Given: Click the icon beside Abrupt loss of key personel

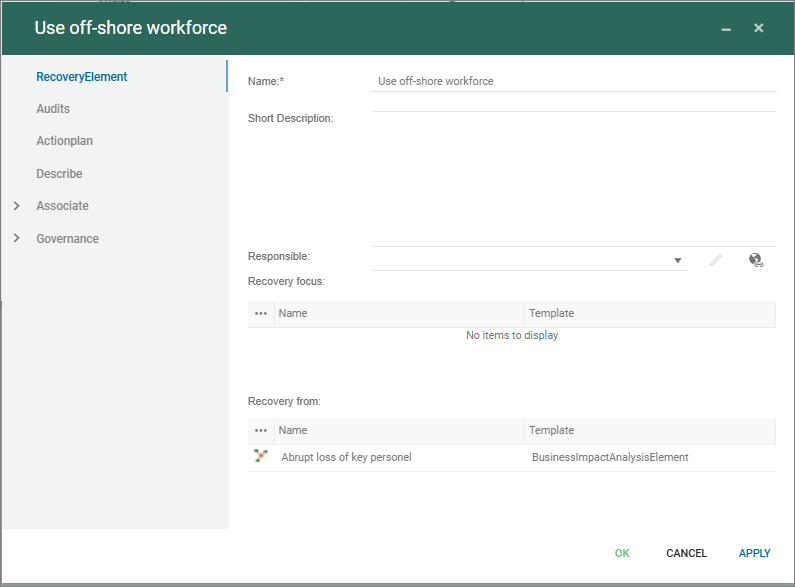Looking at the screenshot, I should pyautogui.click(x=261, y=457).
